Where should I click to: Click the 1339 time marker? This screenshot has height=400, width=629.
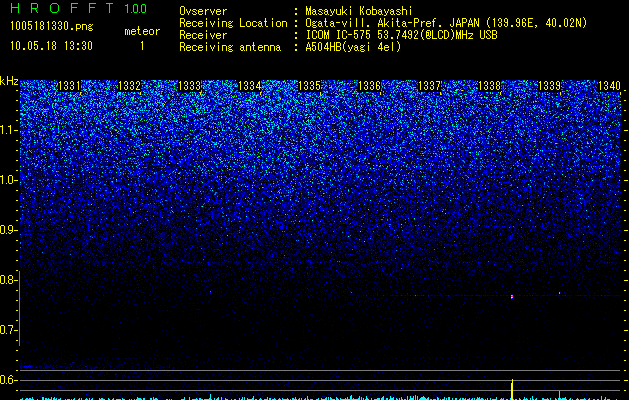pyautogui.click(x=550, y=86)
